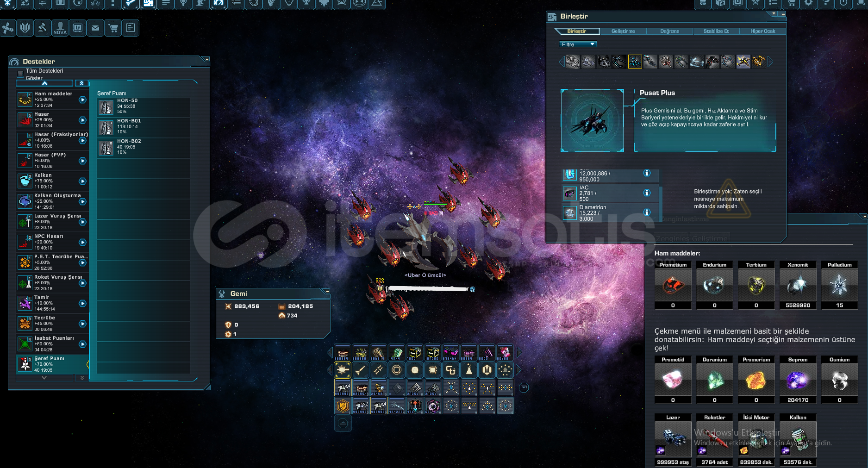Open the mail envelope icon
Image resolution: width=868 pixels, height=468 pixels.
95,28
